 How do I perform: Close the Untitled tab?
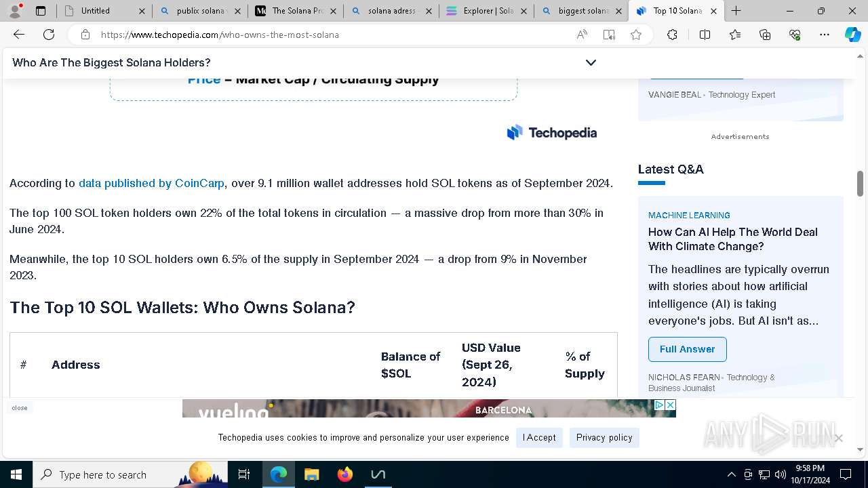coord(142,11)
